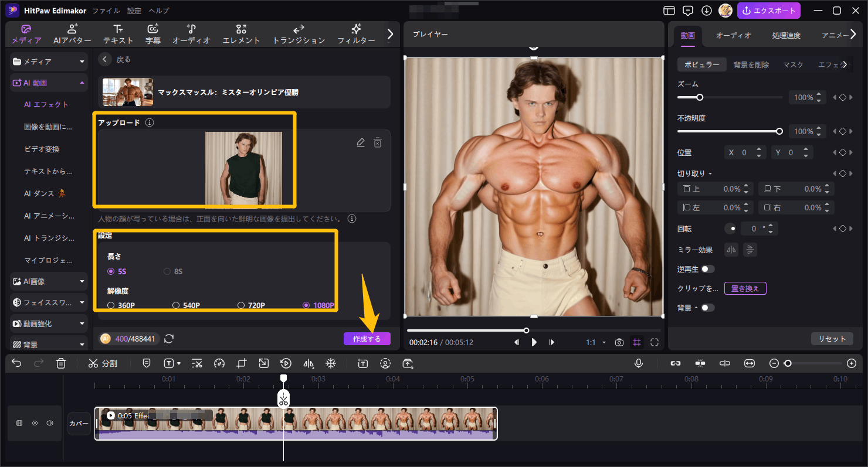Open the ファイル menu
This screenshot has width=868, height=467.
[x=106, y=11]
